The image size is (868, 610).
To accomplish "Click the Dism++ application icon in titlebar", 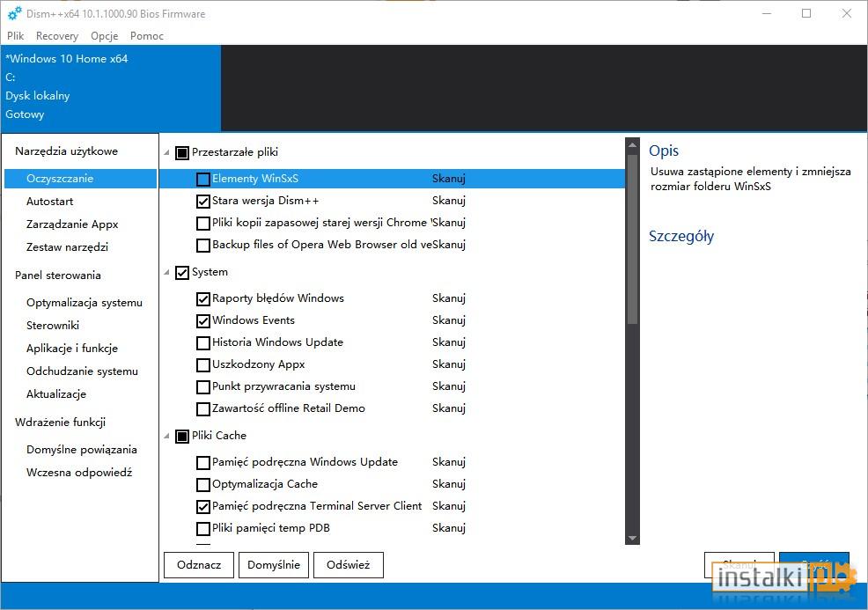I will pos(12,13).
